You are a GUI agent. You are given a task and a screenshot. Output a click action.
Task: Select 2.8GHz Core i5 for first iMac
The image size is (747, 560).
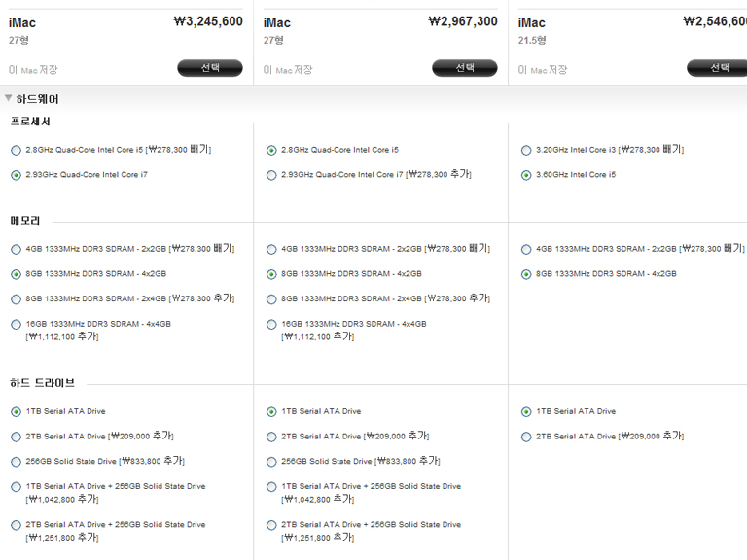(x=16, y=151)
